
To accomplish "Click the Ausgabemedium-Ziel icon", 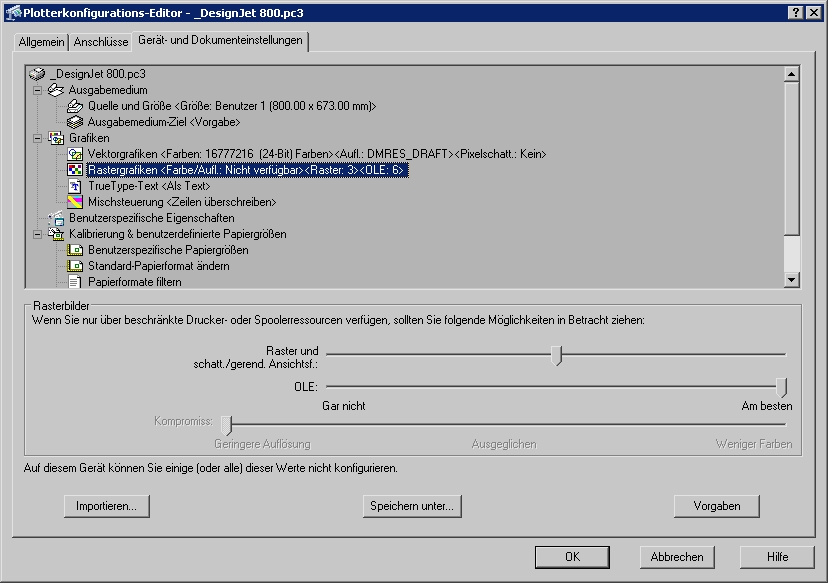I will pos(75,122).
